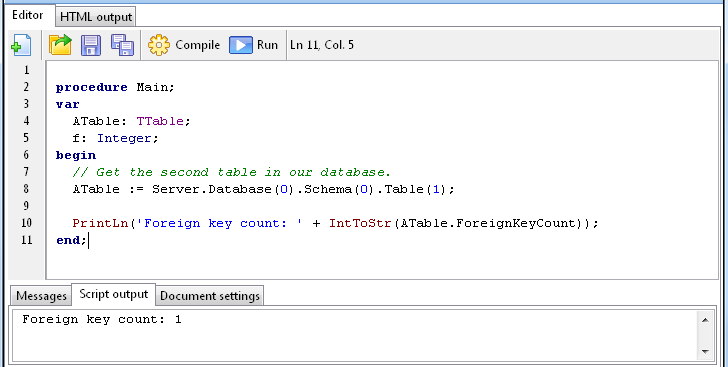Click the Compile button label
The width and height of the screenshot is (728, 367).
(197, 45)
